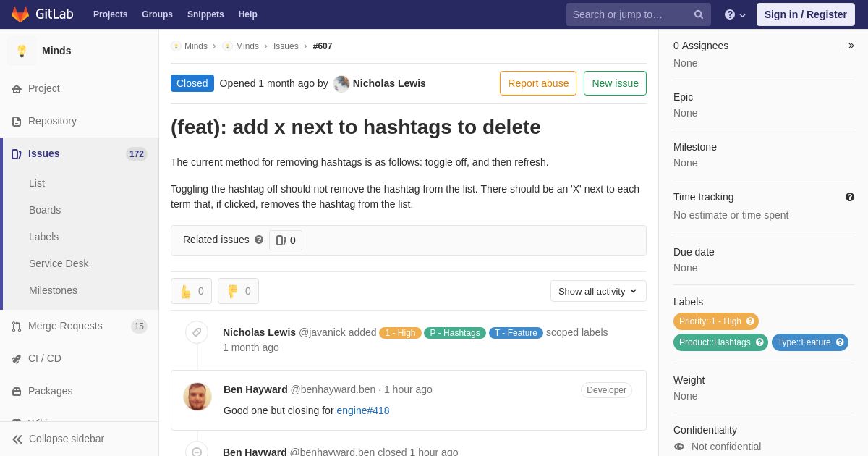Viewport: 868px width, 456px height.
Task: Click Nicholas Lewis's avatar near Opened text
Action: click(x=341, y=84)
